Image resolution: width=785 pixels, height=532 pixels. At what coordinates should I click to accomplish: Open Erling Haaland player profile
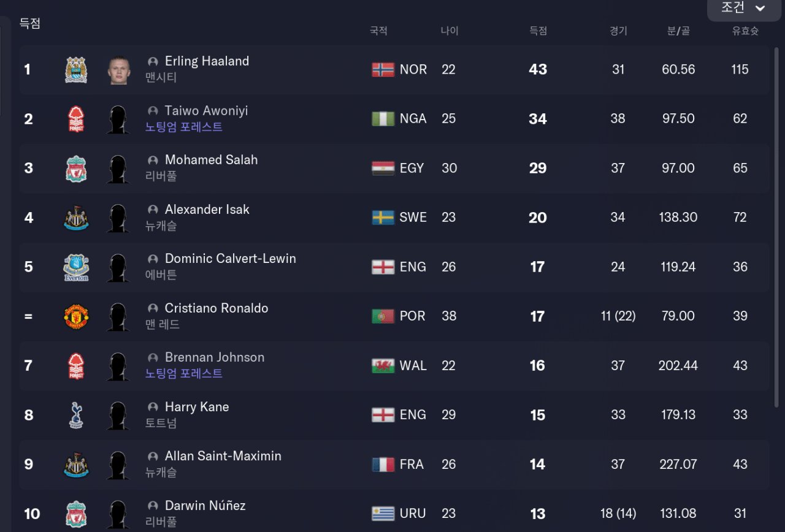tap(207, 61)
